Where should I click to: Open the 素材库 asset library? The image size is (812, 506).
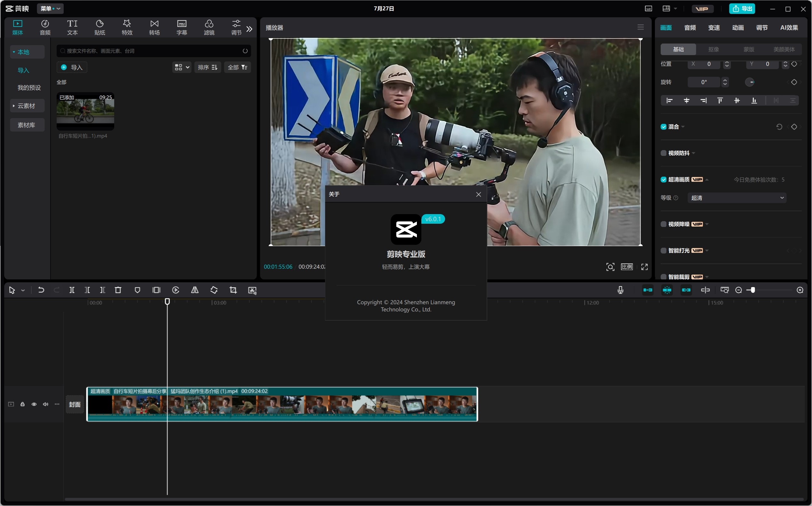click(x=27, y=125)
